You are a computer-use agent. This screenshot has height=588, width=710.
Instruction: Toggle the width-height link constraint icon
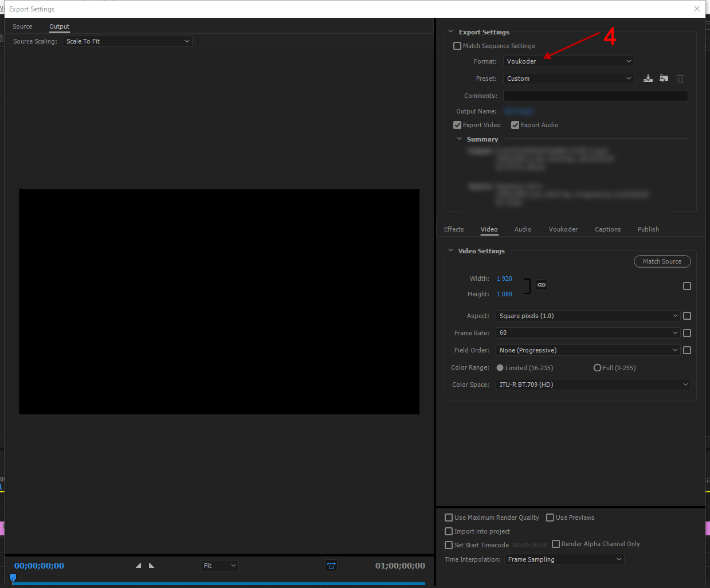point(542,285)
